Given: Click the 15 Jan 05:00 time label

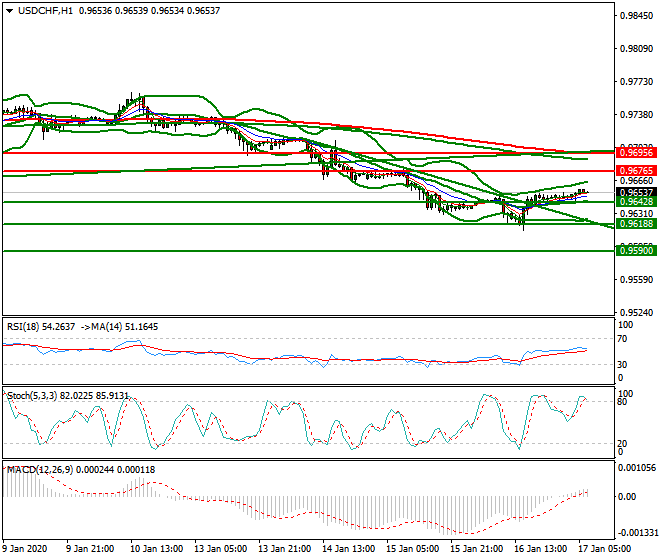Looking at the screenshot, I should pyautogui.click(x=412, y=549).
